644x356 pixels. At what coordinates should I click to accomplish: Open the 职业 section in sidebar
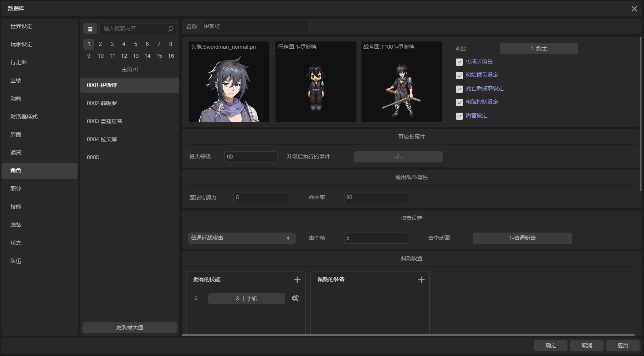40,189
